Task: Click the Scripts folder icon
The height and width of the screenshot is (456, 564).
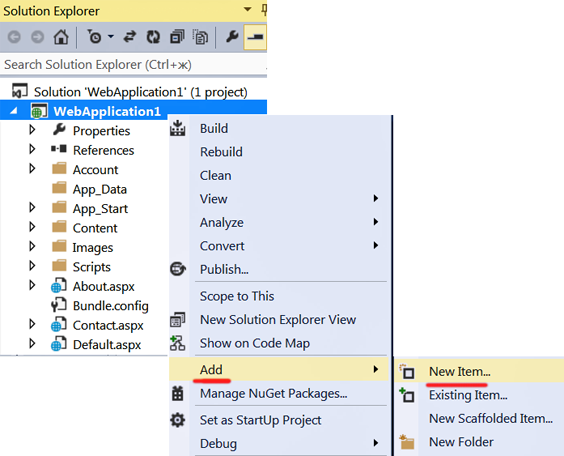Action: pos(59,265)
